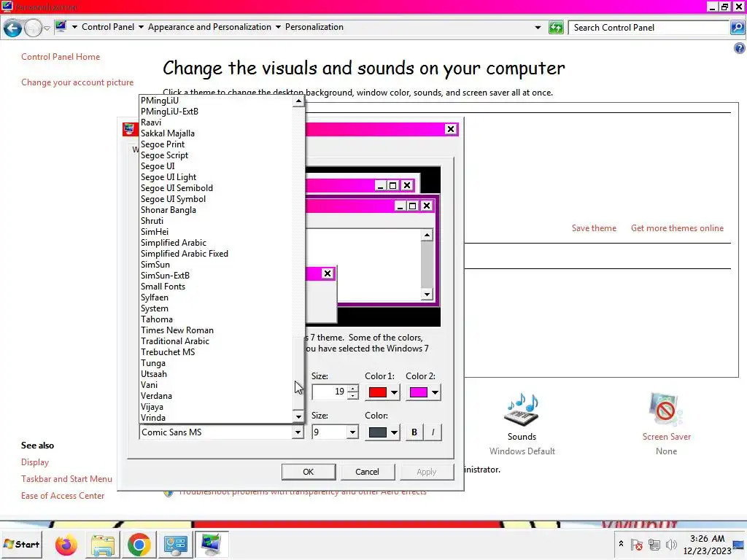Click OK in the color dialog
Image resolution: width=747 pixels, height=560 pixels.
tap(309, 472)
